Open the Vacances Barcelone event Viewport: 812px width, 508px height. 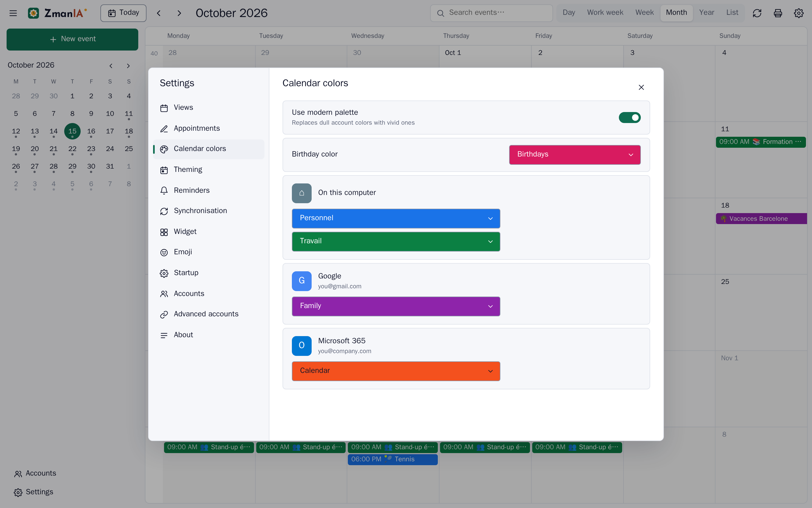(x=761, y=219)
